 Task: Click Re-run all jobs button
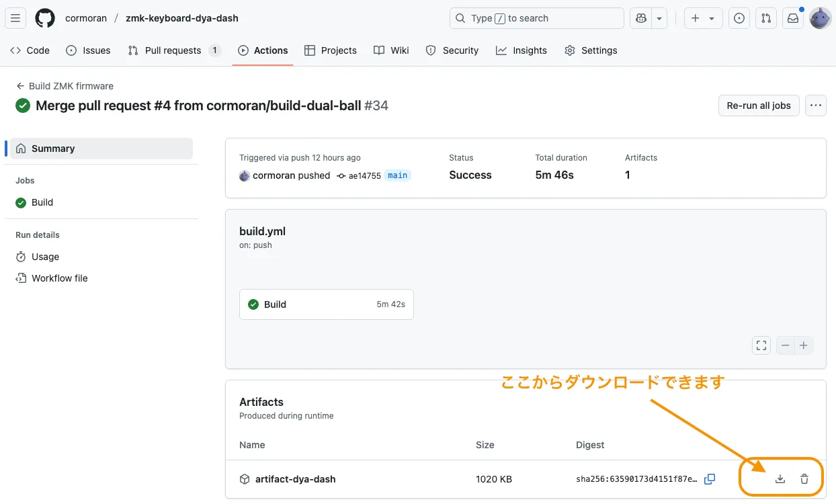point(759,106)
